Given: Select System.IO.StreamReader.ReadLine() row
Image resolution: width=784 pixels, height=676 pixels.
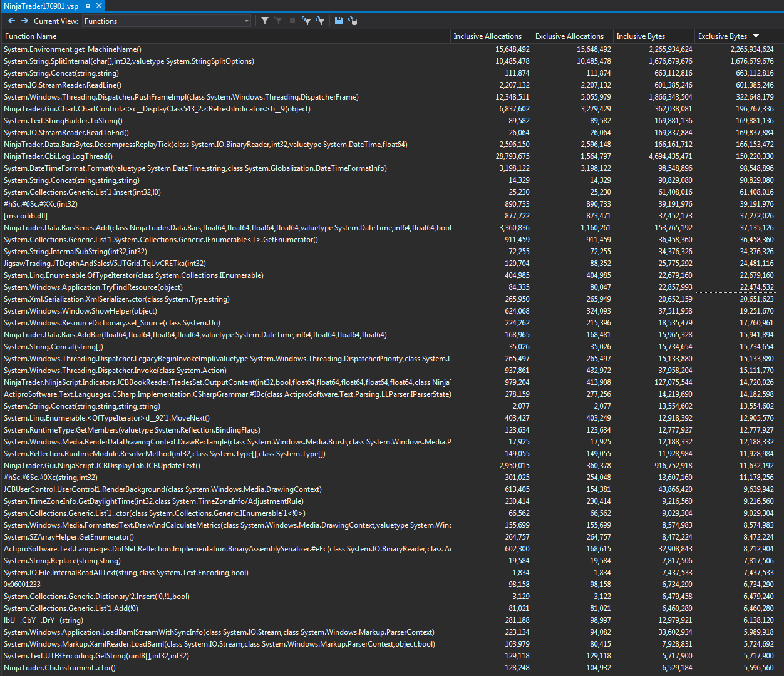Looking at the screenshot, I should coord(389,85).
